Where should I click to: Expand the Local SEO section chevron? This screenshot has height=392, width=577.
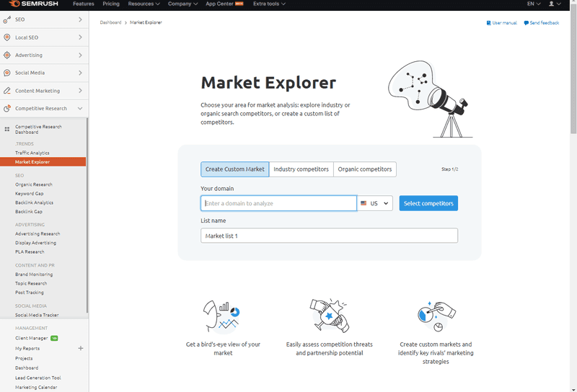[x=80, y=37]
